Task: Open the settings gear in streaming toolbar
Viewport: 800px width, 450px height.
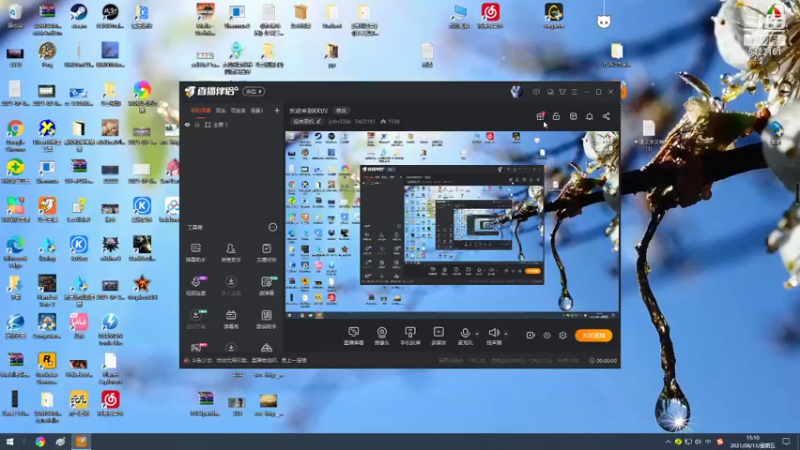Action: (x=563, y=335)
